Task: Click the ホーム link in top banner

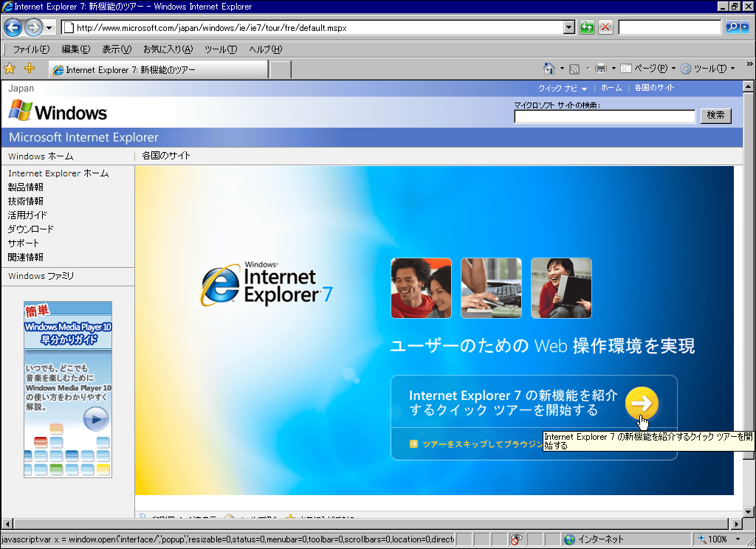Action: 611,88
